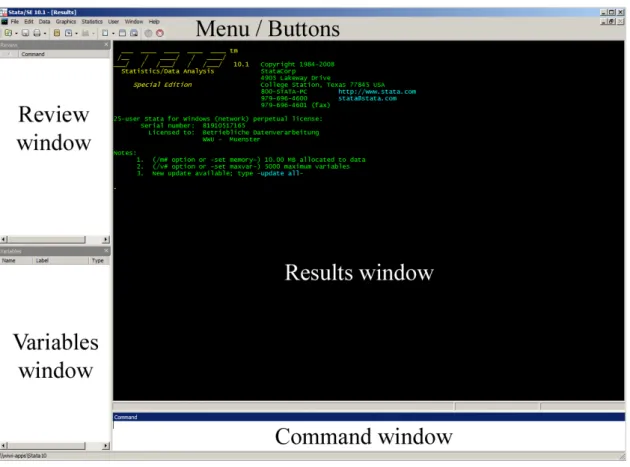This screenshot has width=630, height=467.
Task: Follow the http://www.stata.com link
Action: tap(377, 92)
